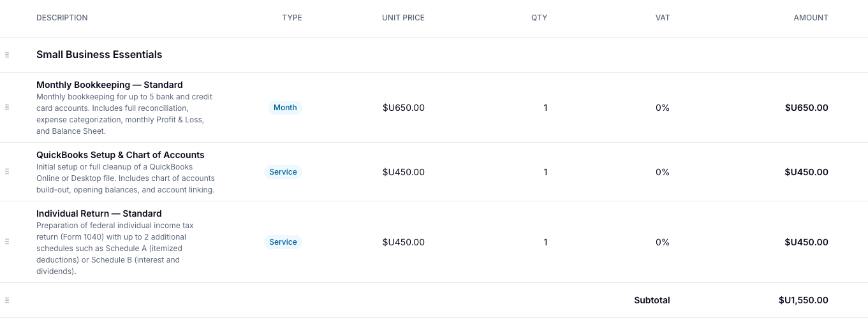868x325 pixels.
Task: Edit VAT percentage for QuickBooks Setup
Action: 663,172
